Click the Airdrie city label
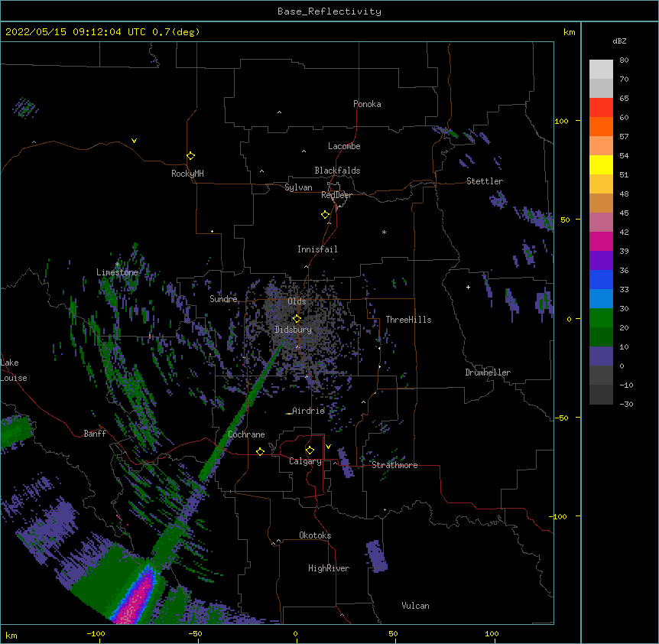 coord(309,411)
